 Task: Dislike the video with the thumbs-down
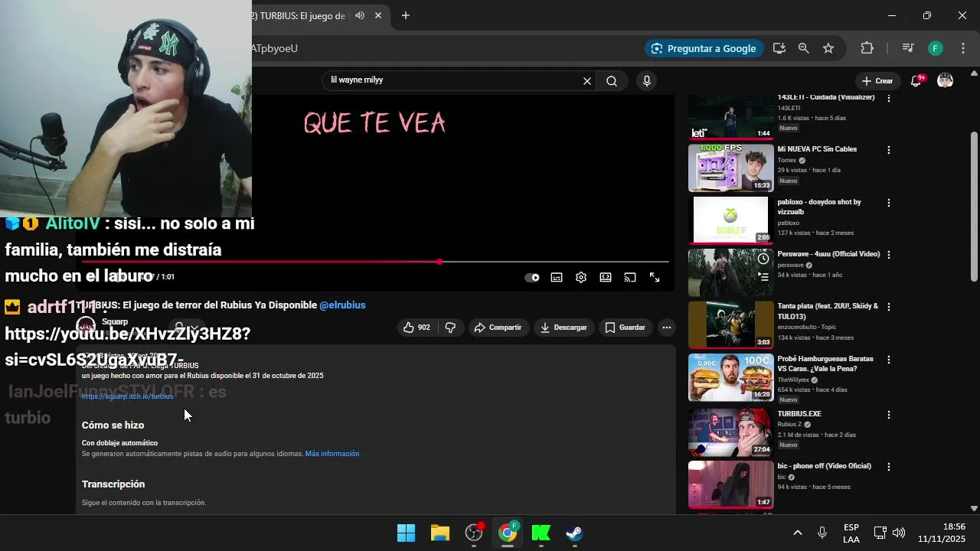click(x=450, y=328)
